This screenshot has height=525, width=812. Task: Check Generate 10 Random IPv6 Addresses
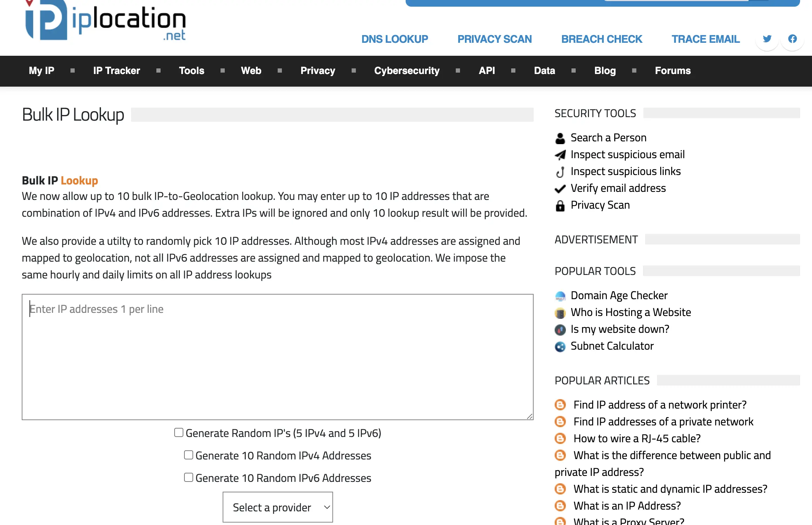(x=188, y=477)
